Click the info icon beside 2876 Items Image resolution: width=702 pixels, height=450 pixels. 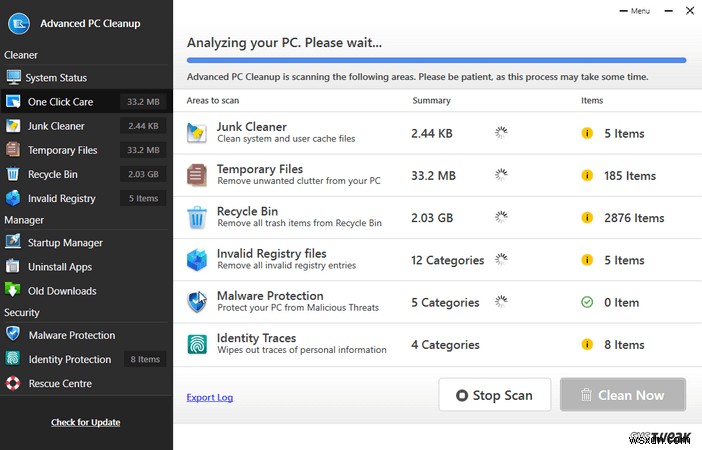pyautogui.click(x=588, y=218)
